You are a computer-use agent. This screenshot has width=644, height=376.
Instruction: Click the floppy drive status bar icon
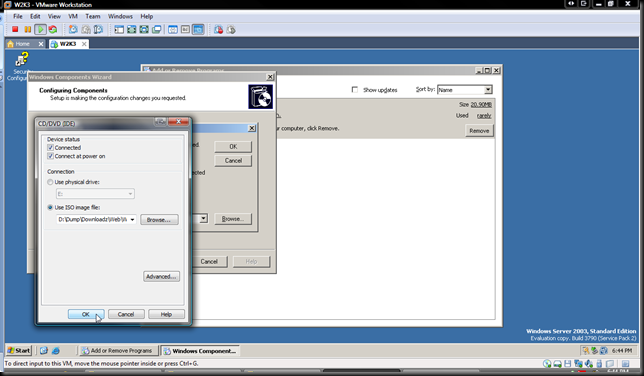point(568,364)
